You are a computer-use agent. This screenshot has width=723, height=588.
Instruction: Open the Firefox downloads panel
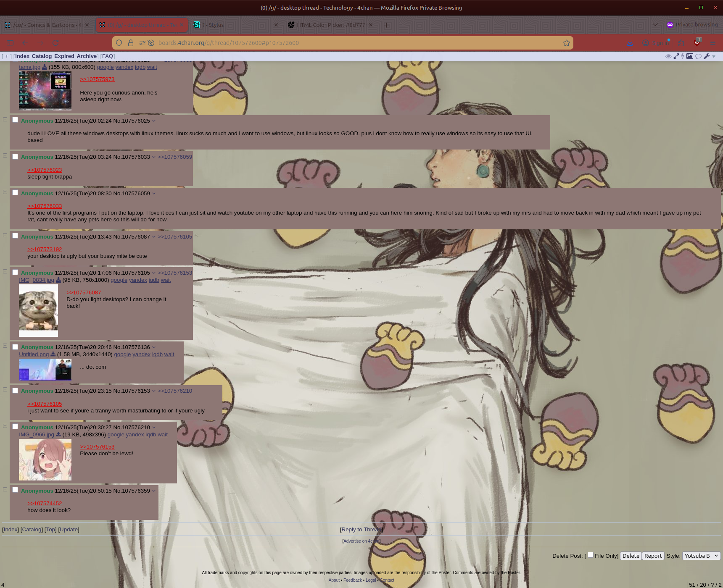tap(630, 43)
